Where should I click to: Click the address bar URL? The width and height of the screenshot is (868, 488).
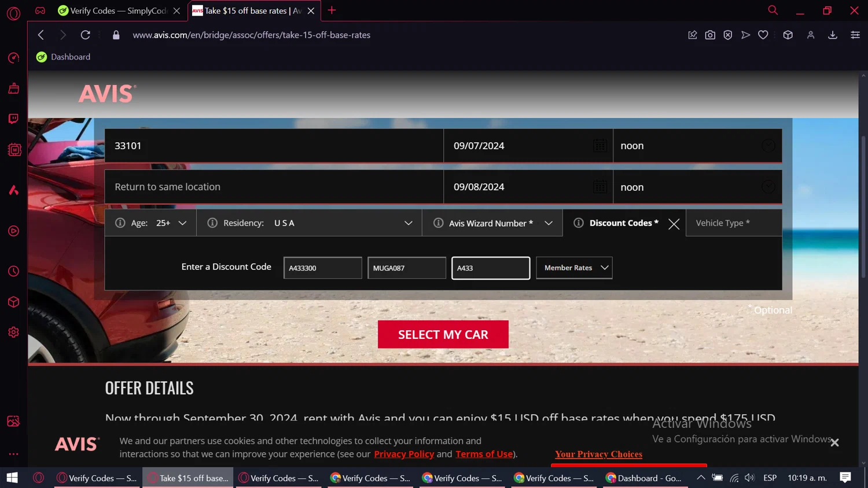click(251, 35)
